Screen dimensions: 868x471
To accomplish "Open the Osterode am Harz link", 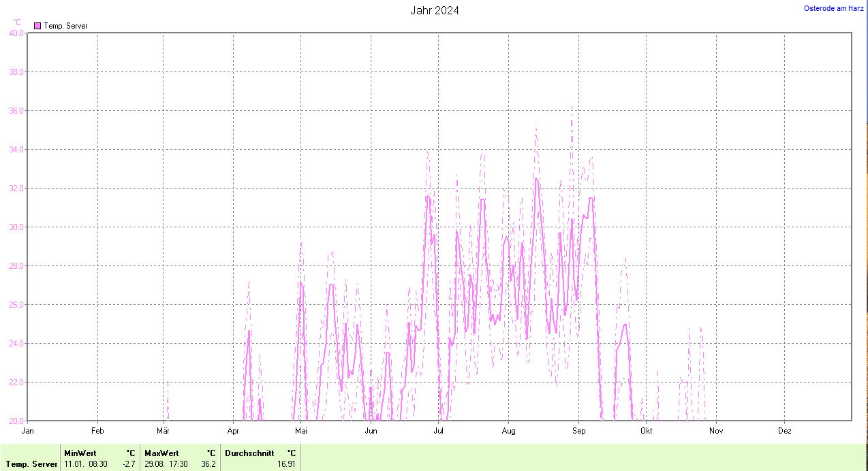I will [833, 8].
